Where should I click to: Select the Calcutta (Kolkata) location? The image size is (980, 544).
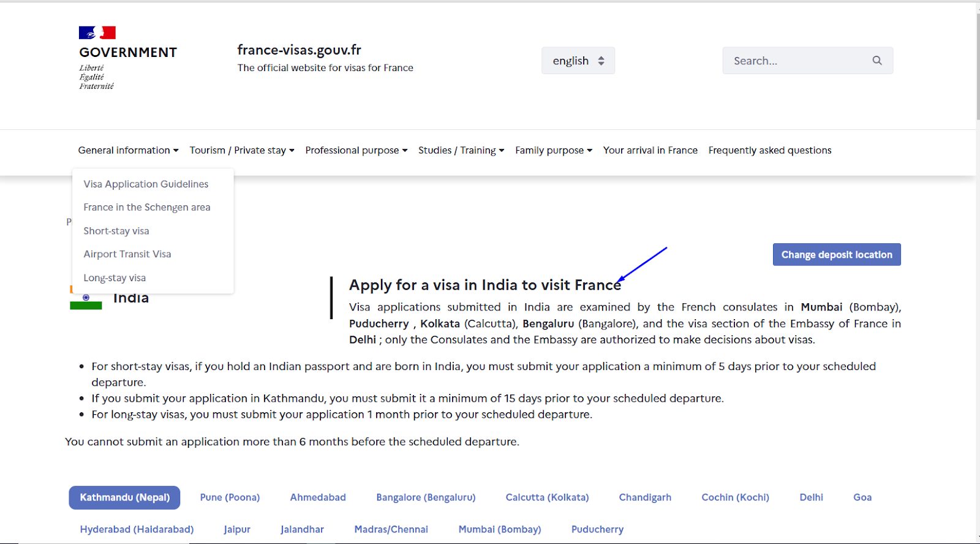pos(547,497)
